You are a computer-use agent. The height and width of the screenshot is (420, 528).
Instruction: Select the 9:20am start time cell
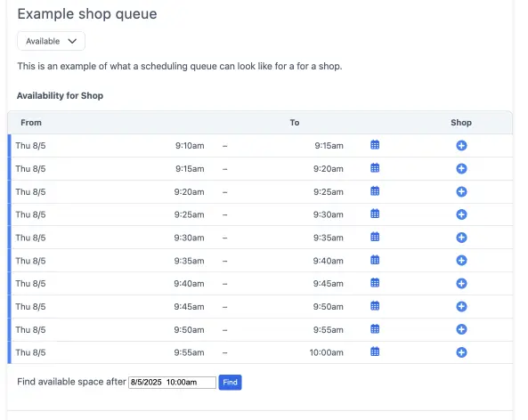190,192
